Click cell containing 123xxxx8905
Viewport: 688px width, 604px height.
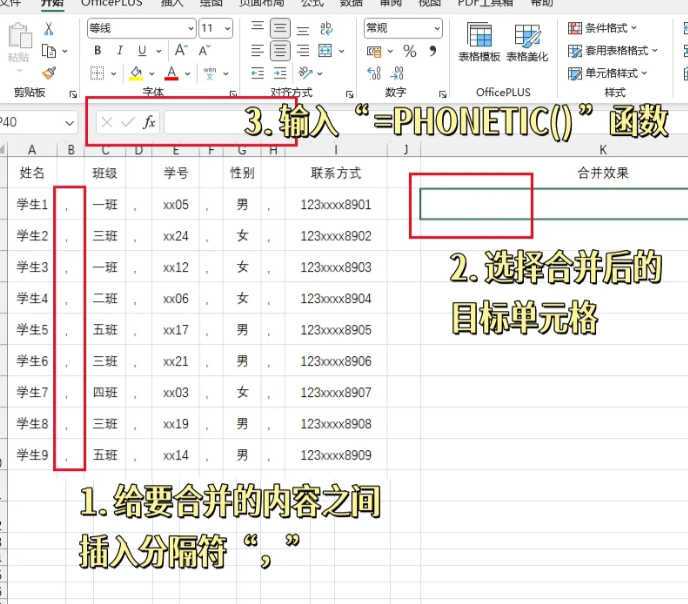336,330
